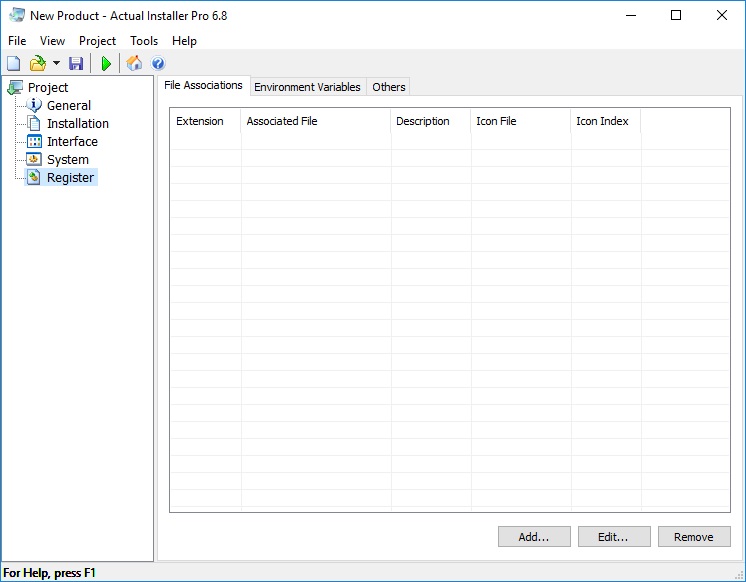Open the Help menu
This screenshot has height=582, width=746.
click(x=184, y=41)
